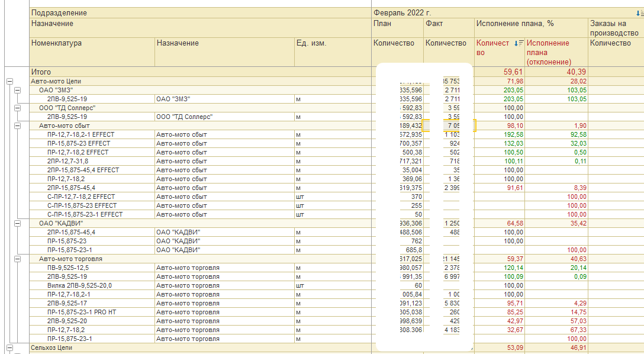Collapse the Авто-мото сбыт group
Viewport: 644px width, 354px height.
click(x=17, y=125)
